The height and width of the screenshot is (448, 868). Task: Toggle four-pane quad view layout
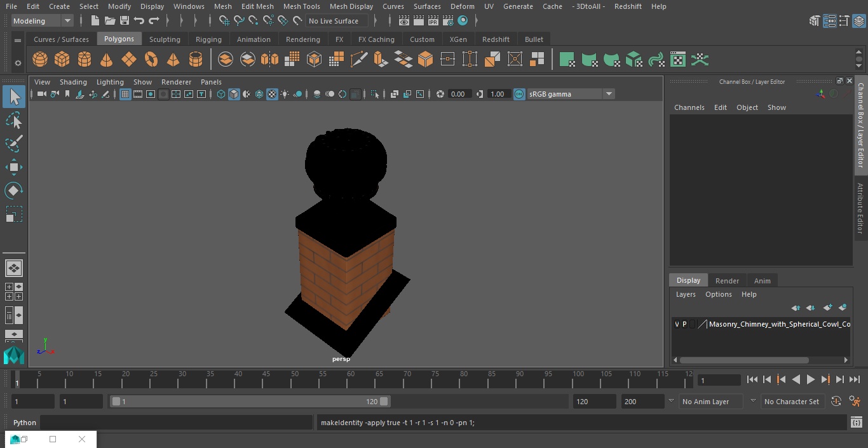coord(14,292)
